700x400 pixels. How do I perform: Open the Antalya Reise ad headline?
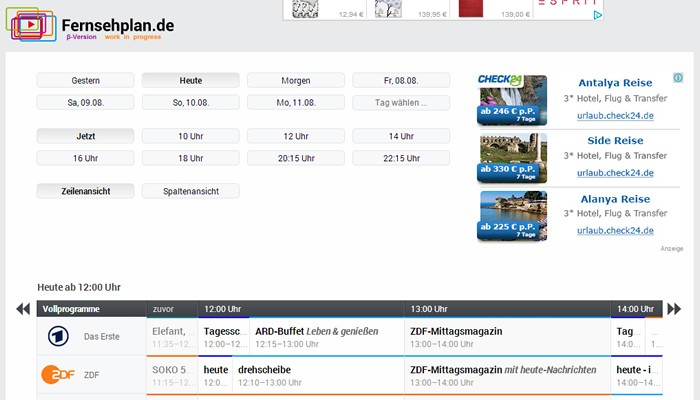tap(615, 83)
